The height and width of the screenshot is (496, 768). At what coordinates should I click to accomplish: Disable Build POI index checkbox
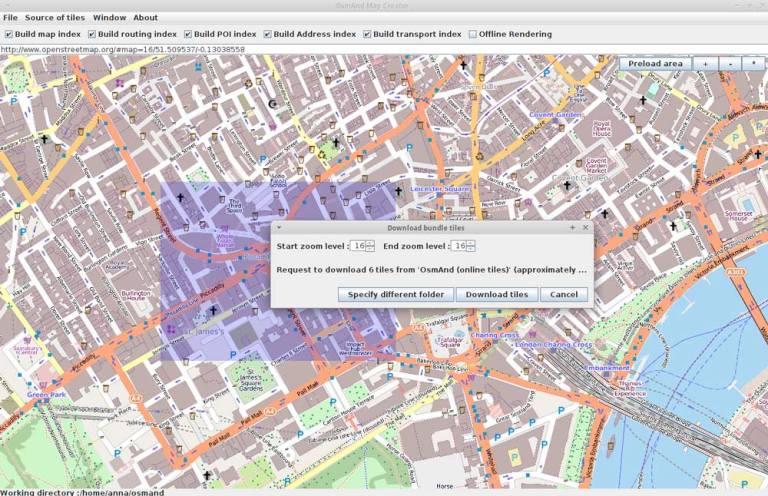(188, 34)
